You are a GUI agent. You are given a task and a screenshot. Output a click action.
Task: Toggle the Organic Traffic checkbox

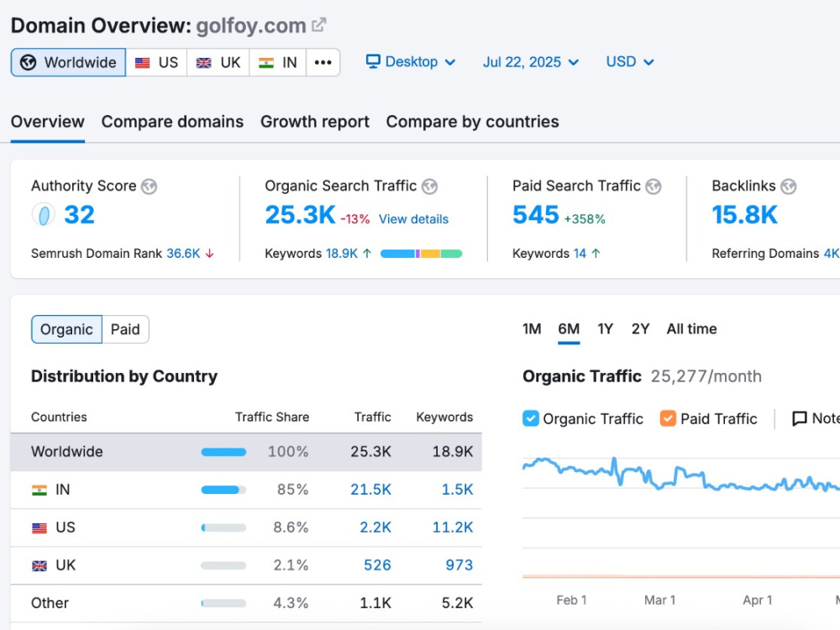click(530, 418)
